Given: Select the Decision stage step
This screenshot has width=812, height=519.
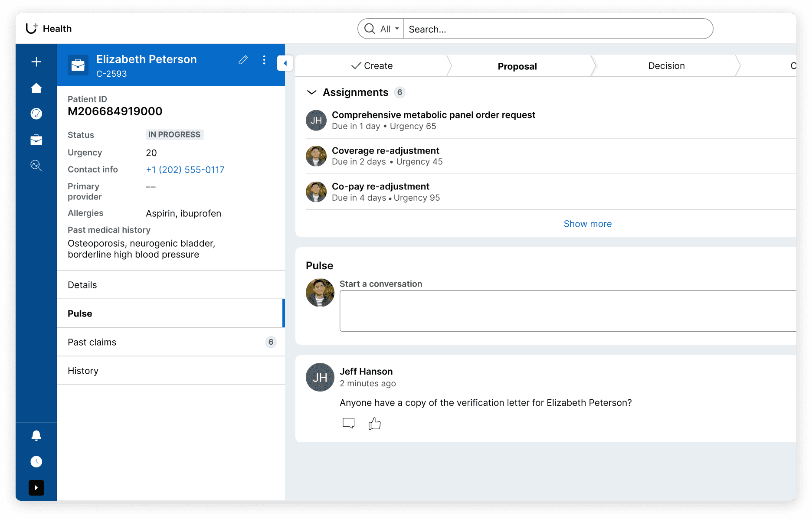Looking at the screenshot, I should pos(666,66).
